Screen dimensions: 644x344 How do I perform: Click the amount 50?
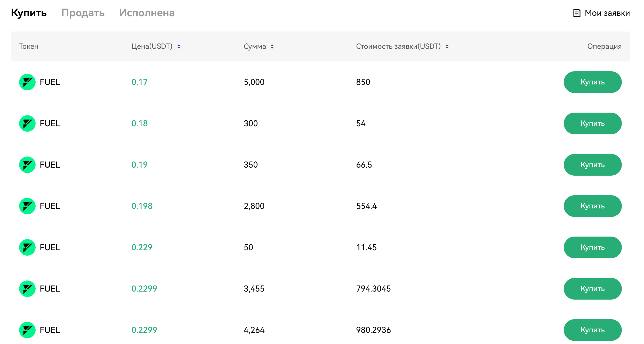[248, 247]
